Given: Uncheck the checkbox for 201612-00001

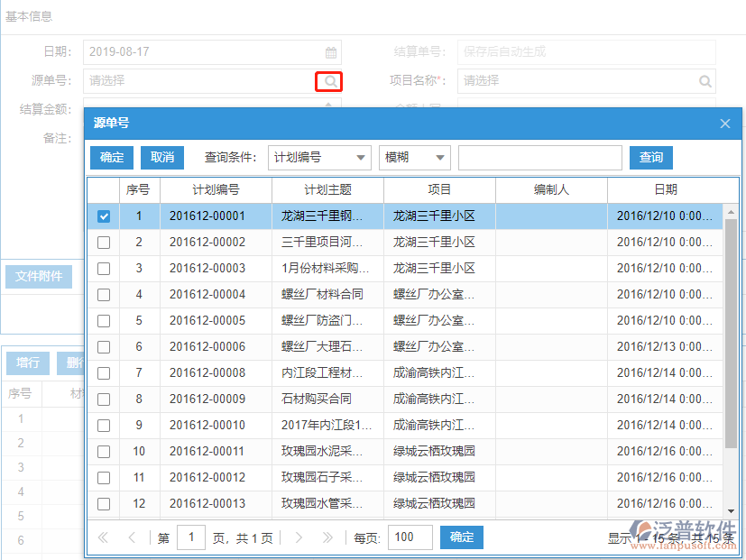Looking at the screenshot, I should (x=104, y=216).
